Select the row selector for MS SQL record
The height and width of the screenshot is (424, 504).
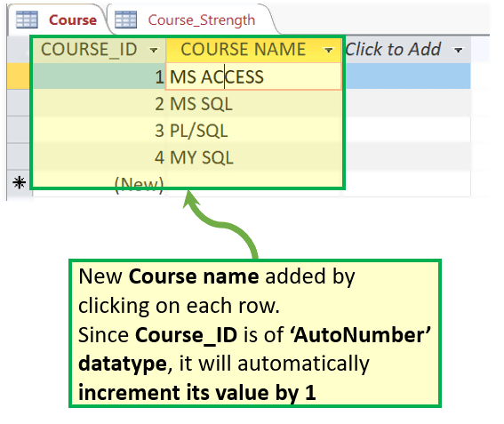pos(19,103)
